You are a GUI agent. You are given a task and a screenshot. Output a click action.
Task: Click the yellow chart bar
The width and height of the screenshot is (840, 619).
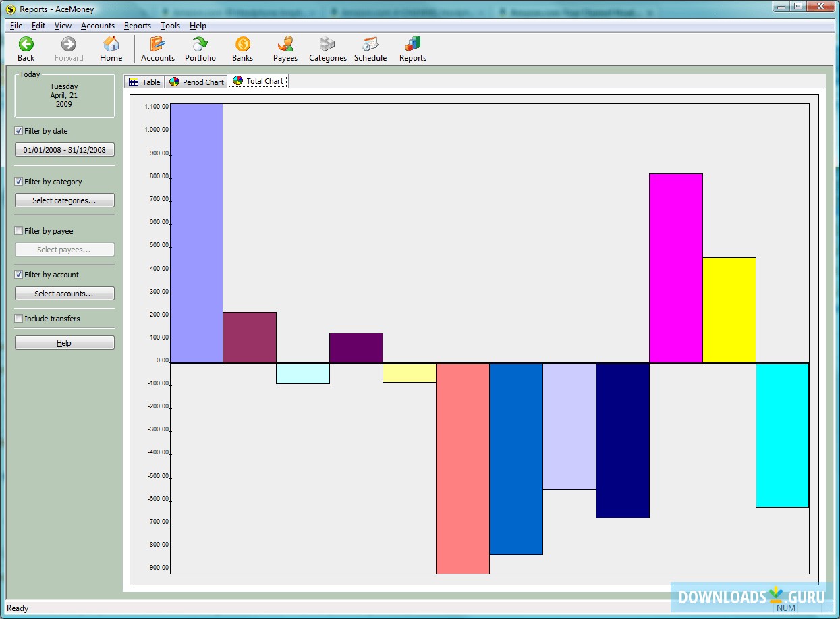click(x=729, y=310)
